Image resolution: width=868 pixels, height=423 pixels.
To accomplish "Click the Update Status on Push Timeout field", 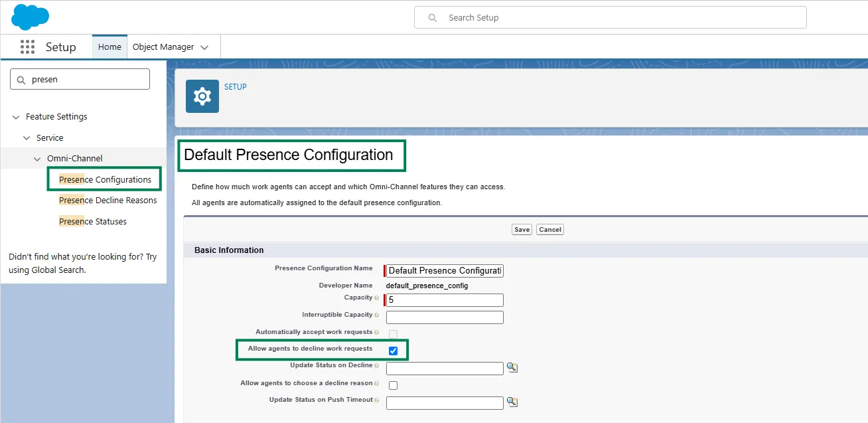I will click(x=445, y=403).
